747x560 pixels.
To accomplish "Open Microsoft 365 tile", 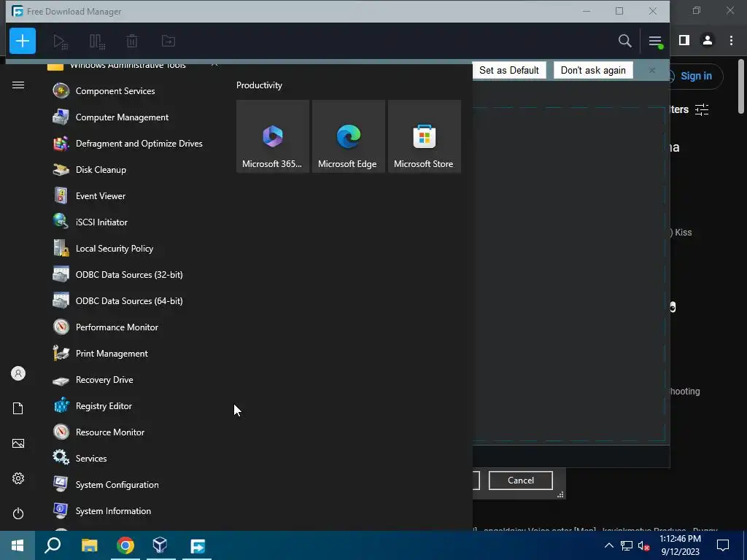I will [x=273, y=136].
